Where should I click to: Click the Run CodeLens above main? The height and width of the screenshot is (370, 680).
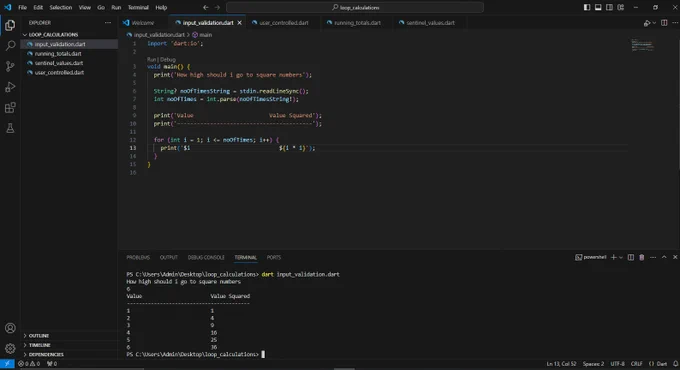151,59
